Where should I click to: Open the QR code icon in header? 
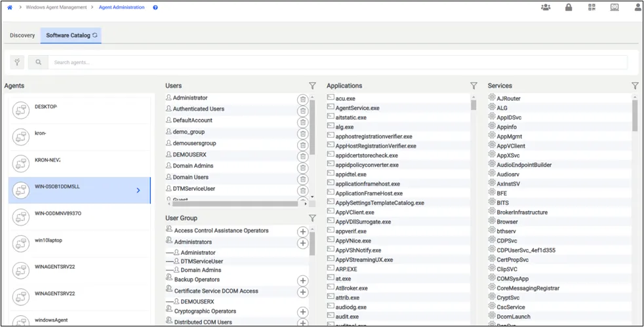tap(592, 7)
